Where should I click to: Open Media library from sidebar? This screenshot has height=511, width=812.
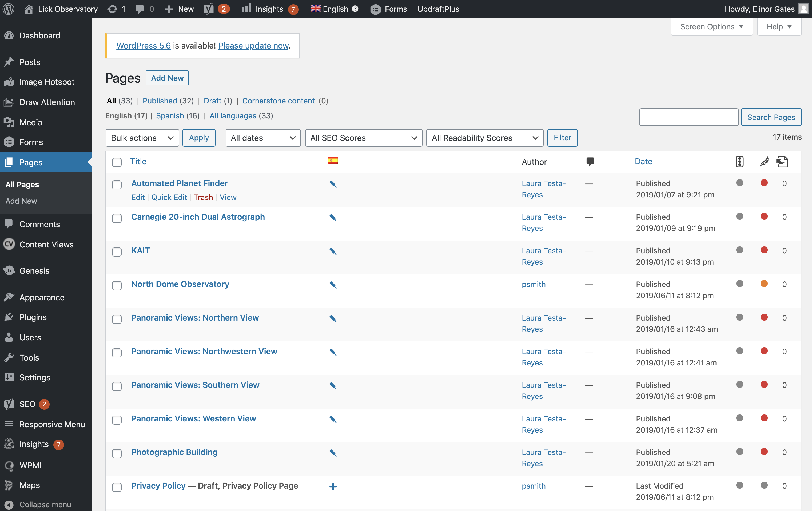coord(31,122)
